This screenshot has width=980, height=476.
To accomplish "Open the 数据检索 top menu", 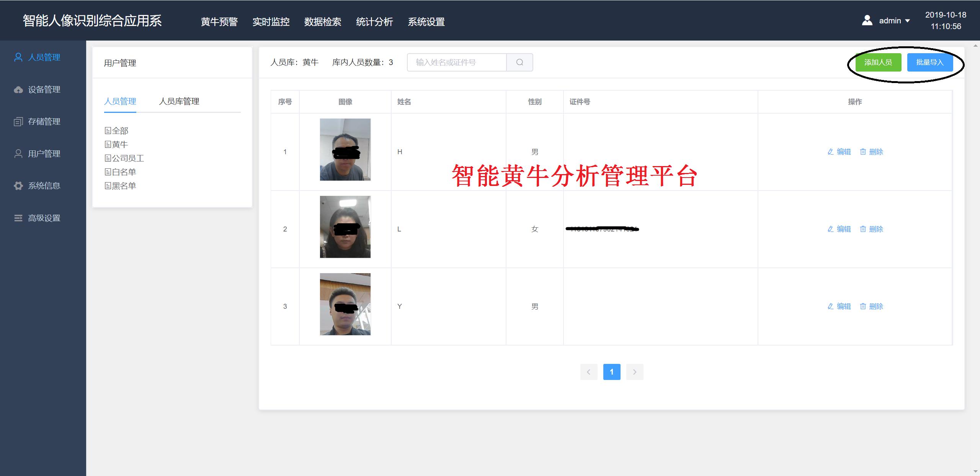I will coord(323,22).
